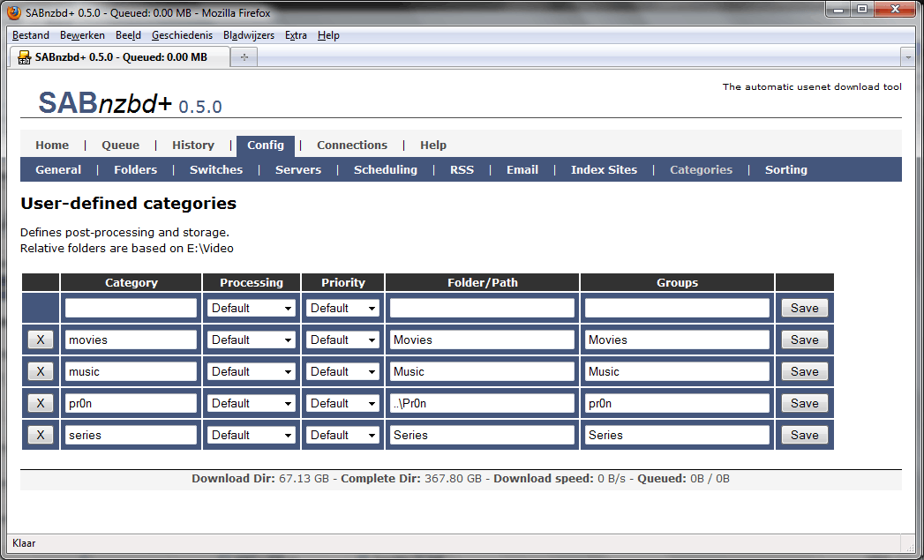Viewport: 924px width, 560px height.
Task: Expand Processing dropdown for movies
Action: point(251,340)
